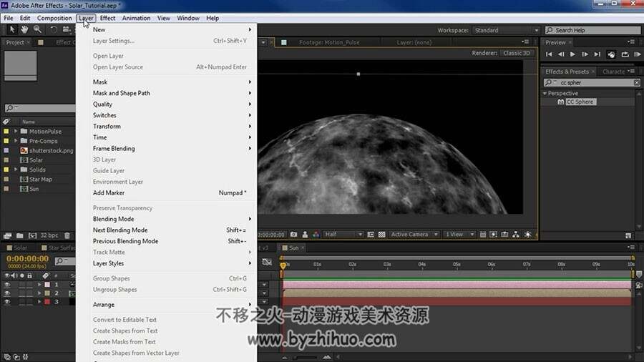Click the RAM preview icon
Viewport: 644px width, 362px height.
(638, 54)
